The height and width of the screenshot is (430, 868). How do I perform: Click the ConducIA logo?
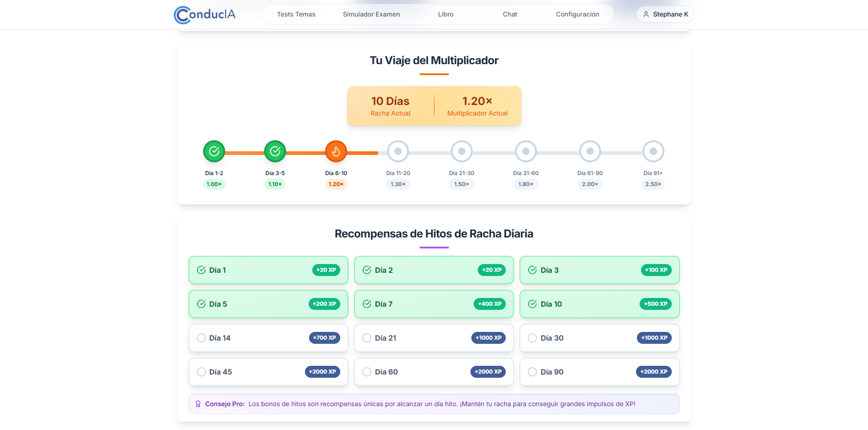(204, 14)
